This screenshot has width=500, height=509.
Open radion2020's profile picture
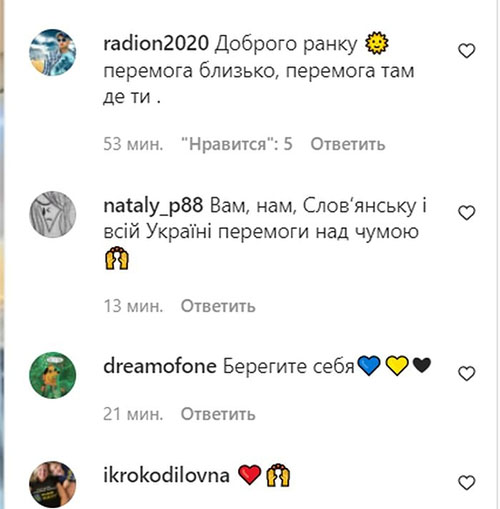pyautogui.click(x=53, y=52)
